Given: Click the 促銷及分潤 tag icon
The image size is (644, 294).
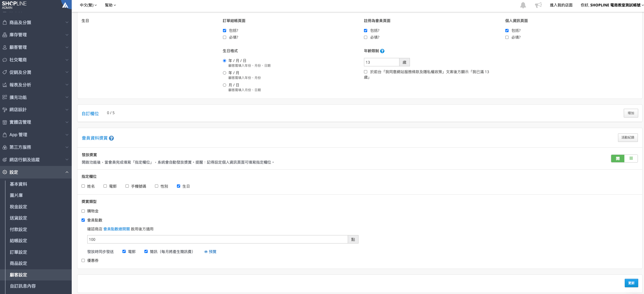Looking at the screenshot, I should point(5,72).
